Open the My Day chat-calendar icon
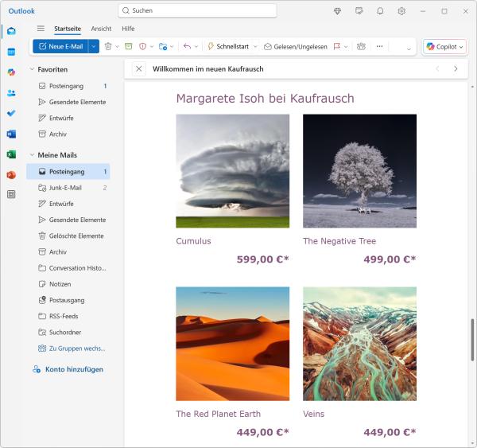This screenshot has height=448, width=477. click(x=359, y=11)
